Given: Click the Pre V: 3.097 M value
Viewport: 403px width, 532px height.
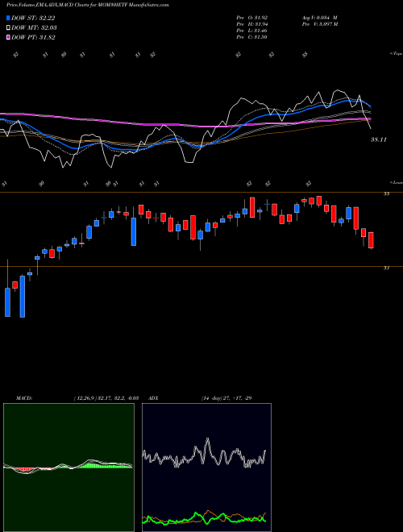Looking at the screenshot, I should point(319,24).
